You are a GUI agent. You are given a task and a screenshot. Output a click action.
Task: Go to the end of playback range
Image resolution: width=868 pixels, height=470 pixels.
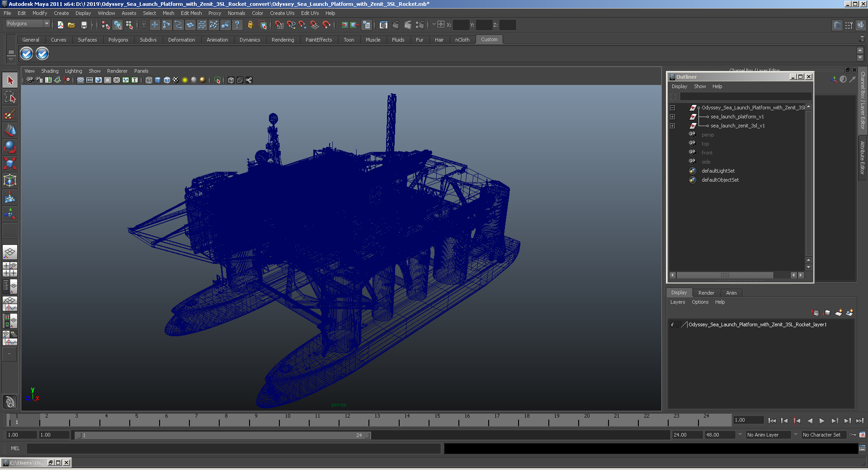point(859,421)
